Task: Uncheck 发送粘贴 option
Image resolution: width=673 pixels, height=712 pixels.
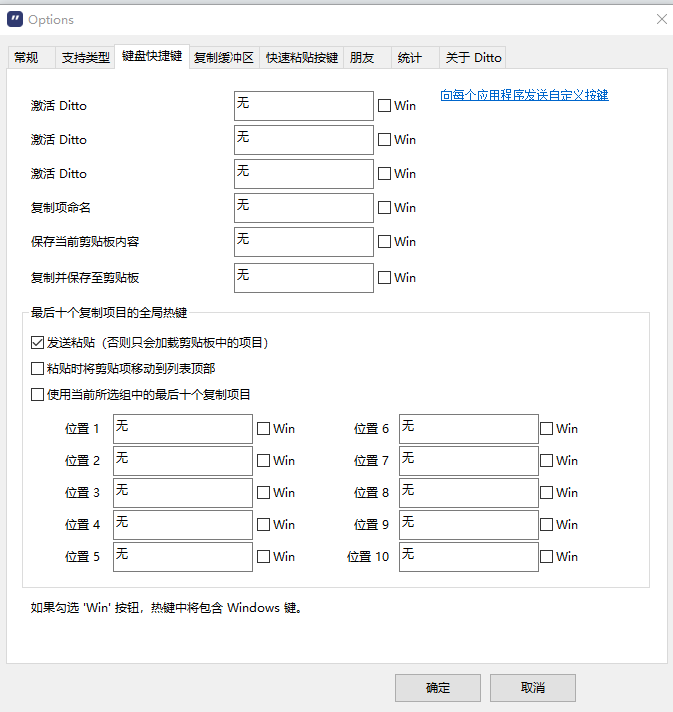Action: point(37,342)
